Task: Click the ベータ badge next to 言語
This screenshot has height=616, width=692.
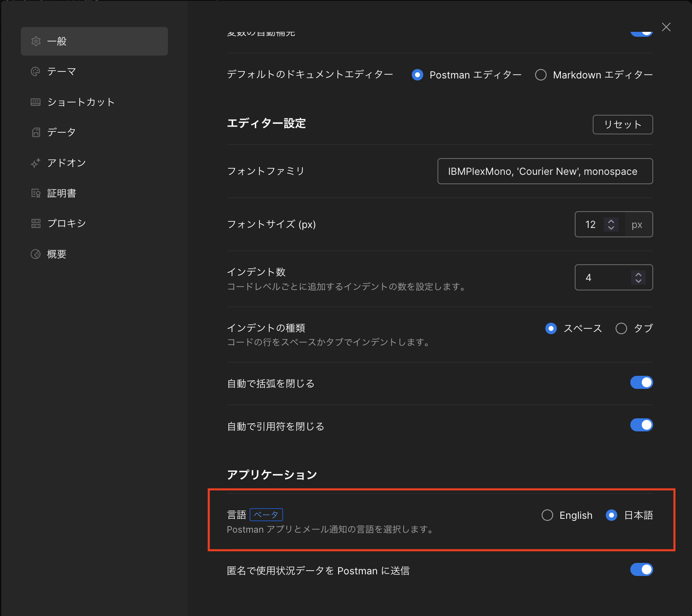Action: pyautogui.click(x=266, y=515)
